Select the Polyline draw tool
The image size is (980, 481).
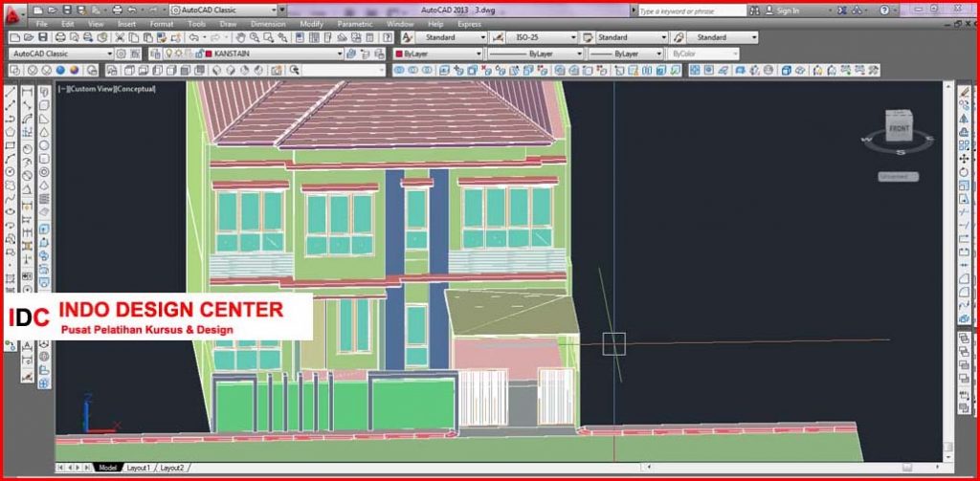pyautogui.click(x=10, y=119)
